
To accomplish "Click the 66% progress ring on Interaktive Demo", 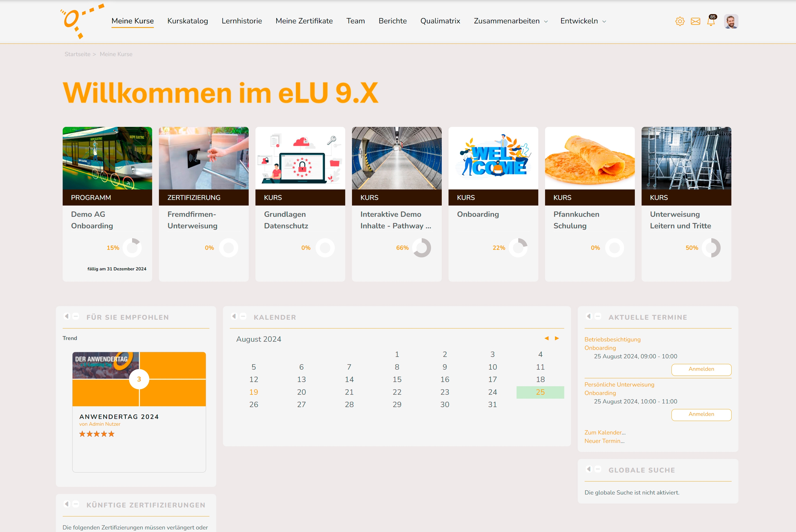I will pos(421,248).
